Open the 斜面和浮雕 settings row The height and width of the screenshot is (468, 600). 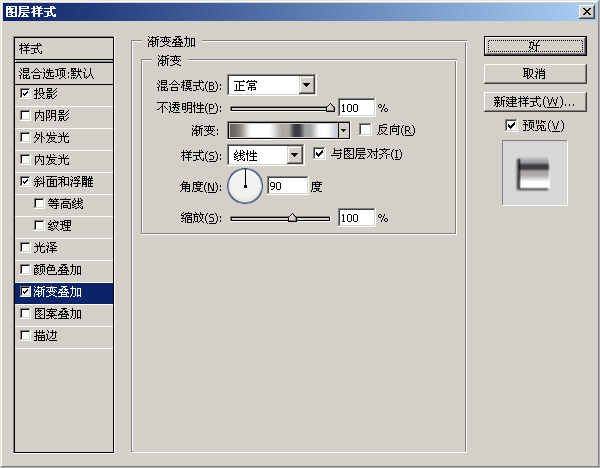coord(64,182)
